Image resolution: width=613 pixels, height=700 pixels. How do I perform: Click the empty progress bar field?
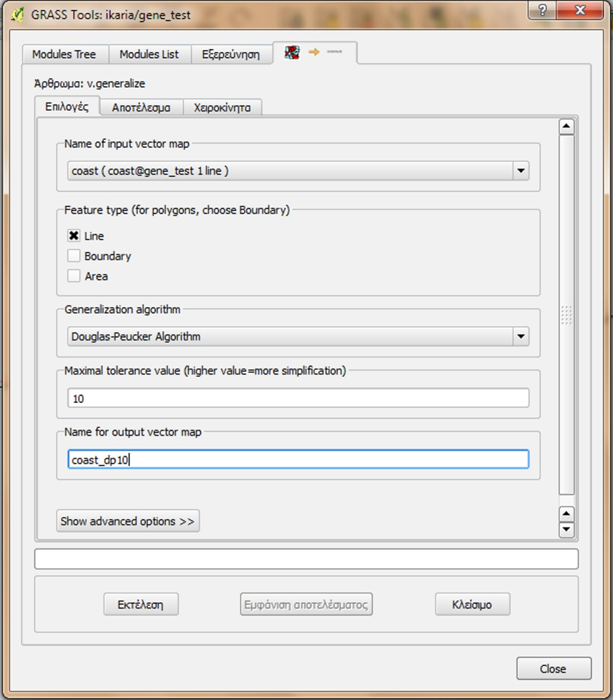[x=306, y=559]
